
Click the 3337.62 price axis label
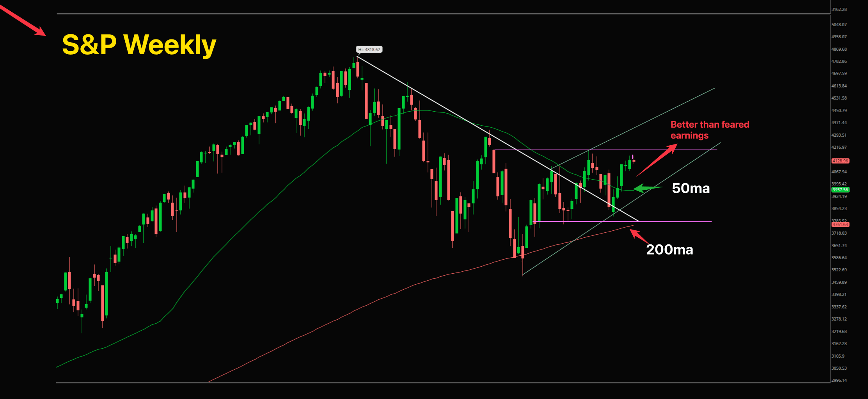tap(839, 307)
